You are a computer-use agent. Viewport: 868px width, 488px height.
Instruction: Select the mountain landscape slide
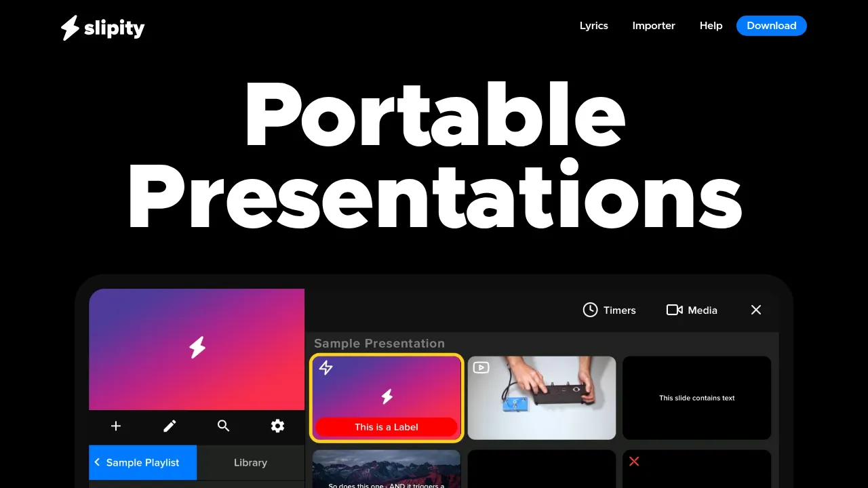(387, 469)
